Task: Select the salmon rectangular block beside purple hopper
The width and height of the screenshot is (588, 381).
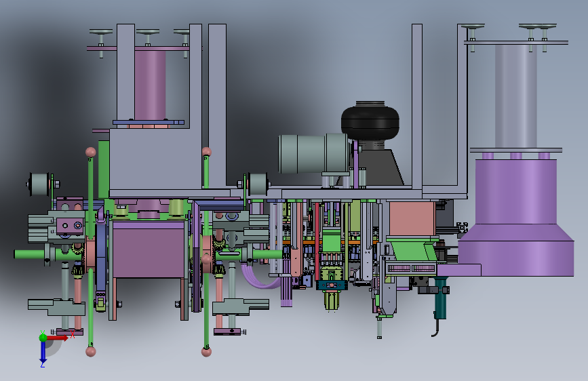Action: coord(412,219)
